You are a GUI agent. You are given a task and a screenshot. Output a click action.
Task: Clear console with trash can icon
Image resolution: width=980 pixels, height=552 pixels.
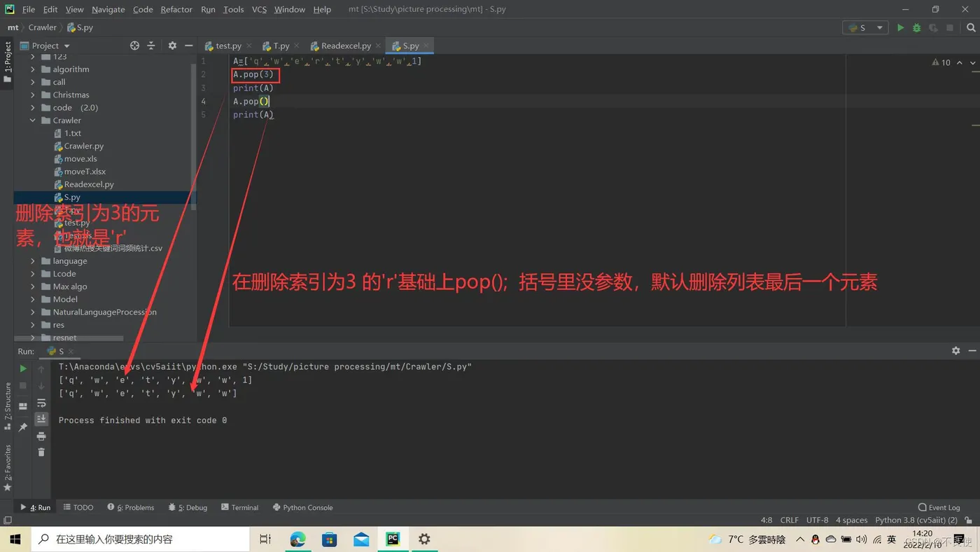(41, 453)
